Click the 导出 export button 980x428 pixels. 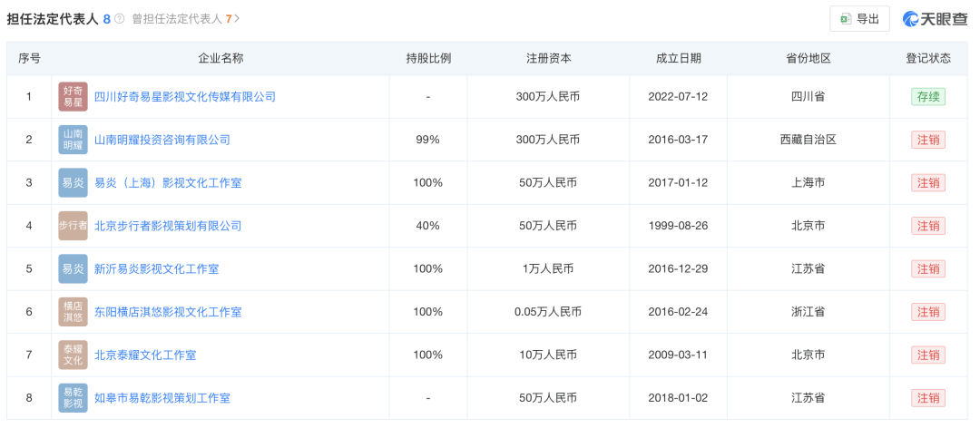[859, 19]
